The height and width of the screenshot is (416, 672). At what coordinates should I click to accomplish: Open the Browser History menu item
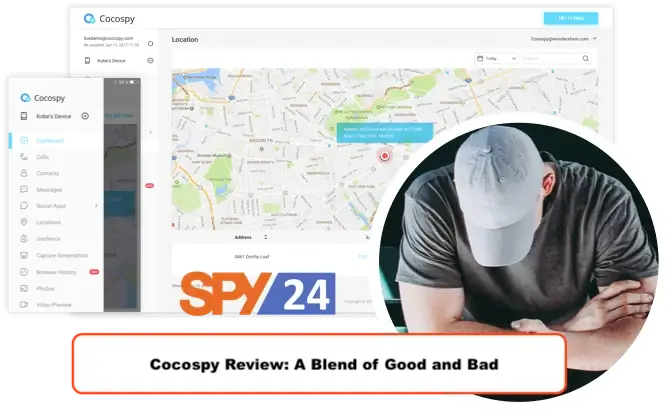(56, 272)
